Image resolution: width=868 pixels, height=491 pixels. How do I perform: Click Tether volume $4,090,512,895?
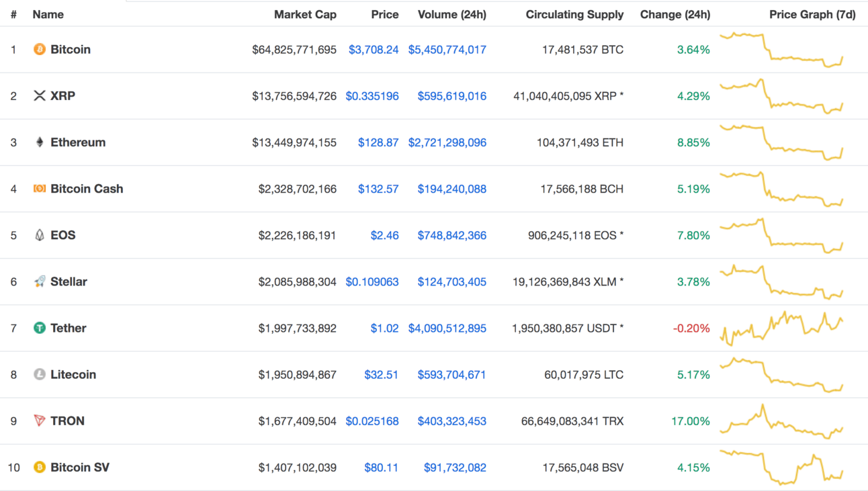pos(447,328)
